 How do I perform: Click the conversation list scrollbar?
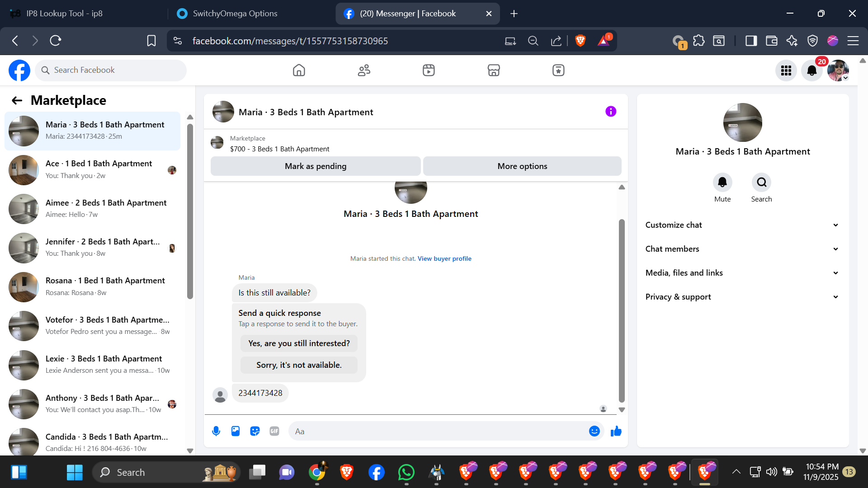[x=190, y=211]
